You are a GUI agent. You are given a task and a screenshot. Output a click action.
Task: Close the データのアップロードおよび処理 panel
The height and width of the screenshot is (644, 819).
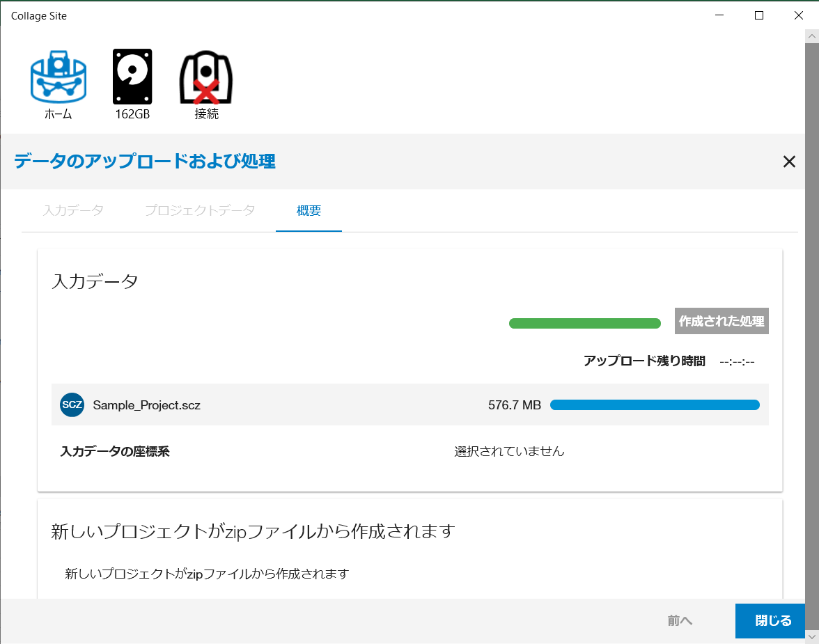[x=788, y=162]
